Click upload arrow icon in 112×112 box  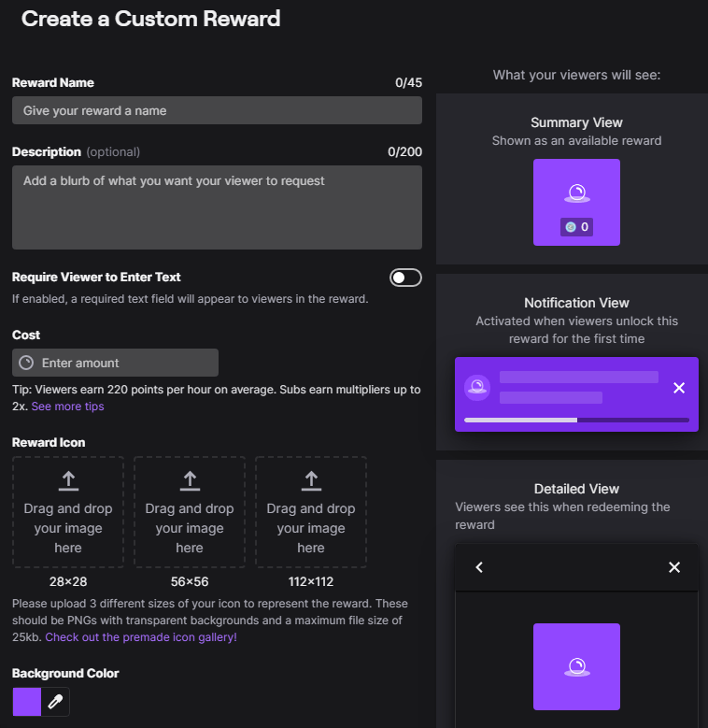[311, 480]
